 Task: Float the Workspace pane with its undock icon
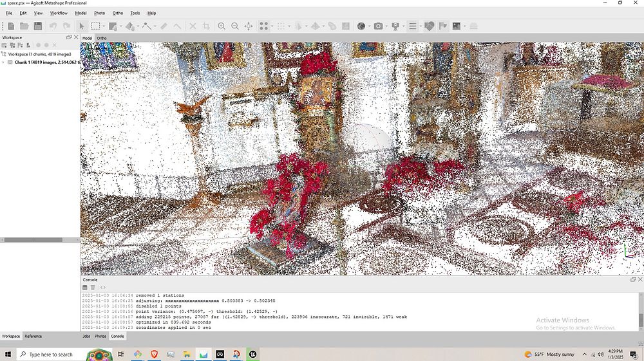[x=69, y=37]
